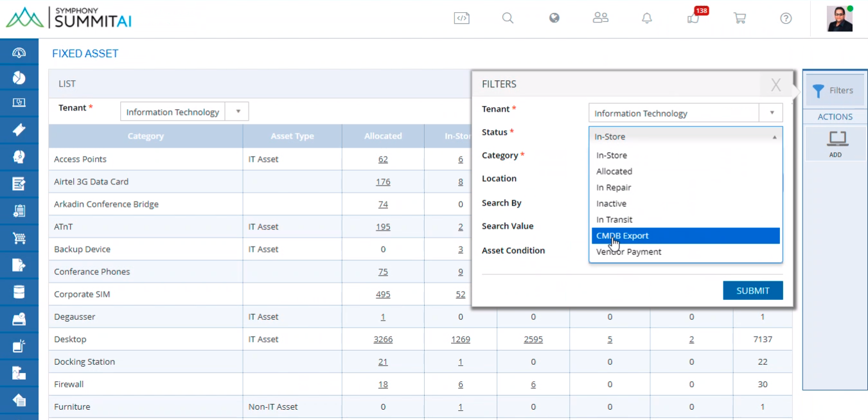
Task: Open the Allocated count 74 for Arkadin Conference Bridge
Action: click(383, 204)
